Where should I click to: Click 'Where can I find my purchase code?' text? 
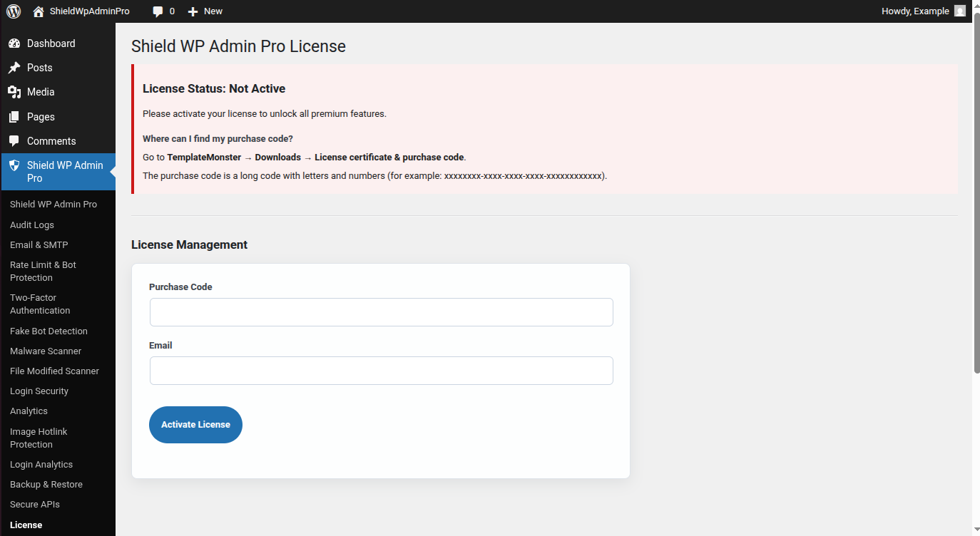[x=218, y=139]
